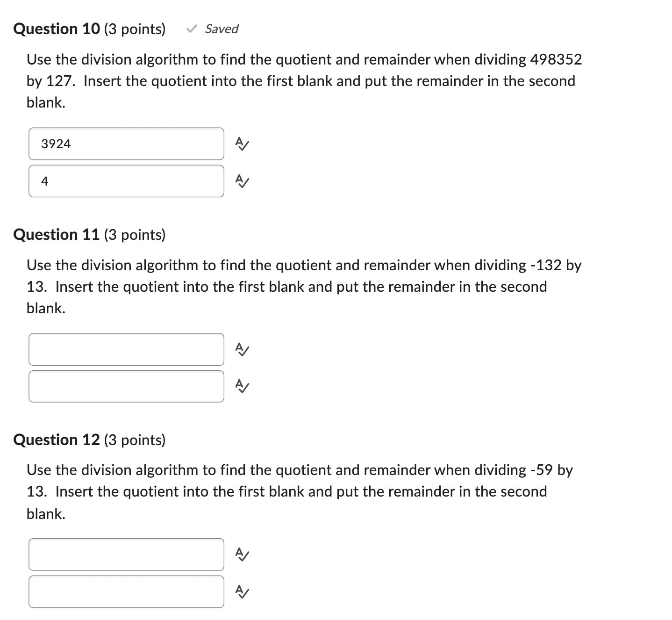Click the first blank for Question 11
Image resolution: width=672 pixels, height=620 pixels.
coord(126,349)
